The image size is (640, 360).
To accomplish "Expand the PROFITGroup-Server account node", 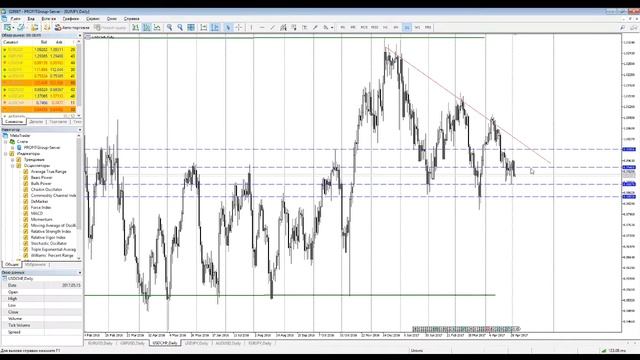I will [x=13, y=148].
